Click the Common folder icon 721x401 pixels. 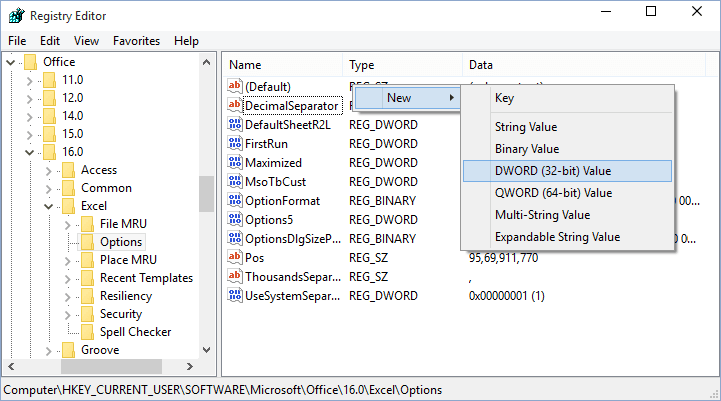[68, 188]
